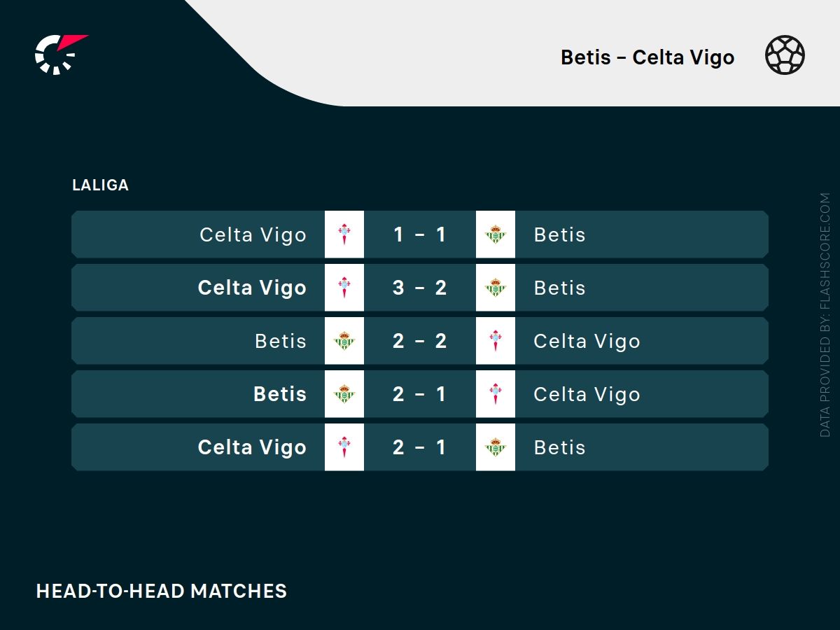Open bold Celta Vigo name in 3-2 match
Screen dimensions: 840x630
(x=252, y=288)
